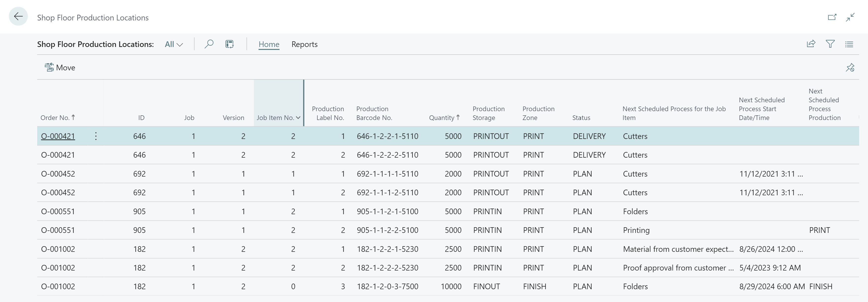Open page in new window icon

click(x=832, y=17)
